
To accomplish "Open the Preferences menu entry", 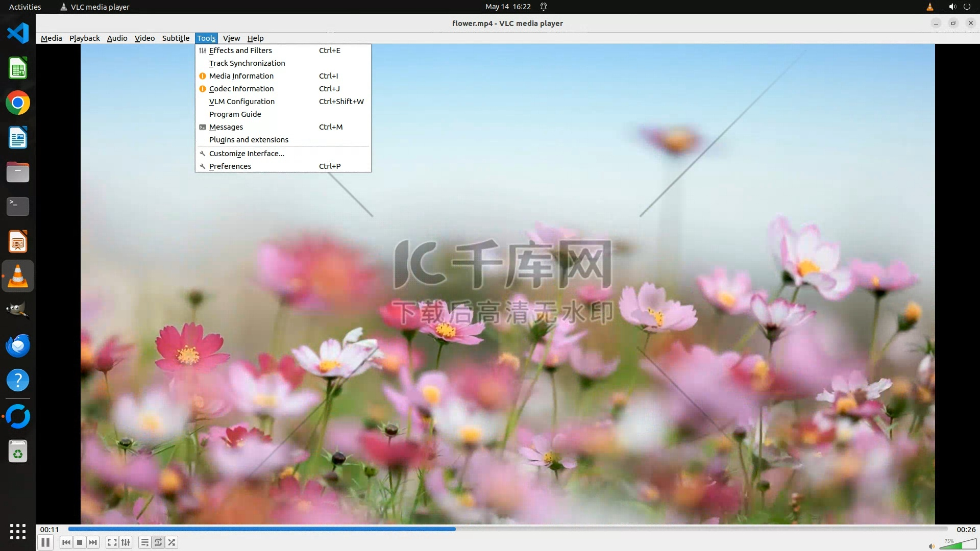I will click(x=230, y=166).
